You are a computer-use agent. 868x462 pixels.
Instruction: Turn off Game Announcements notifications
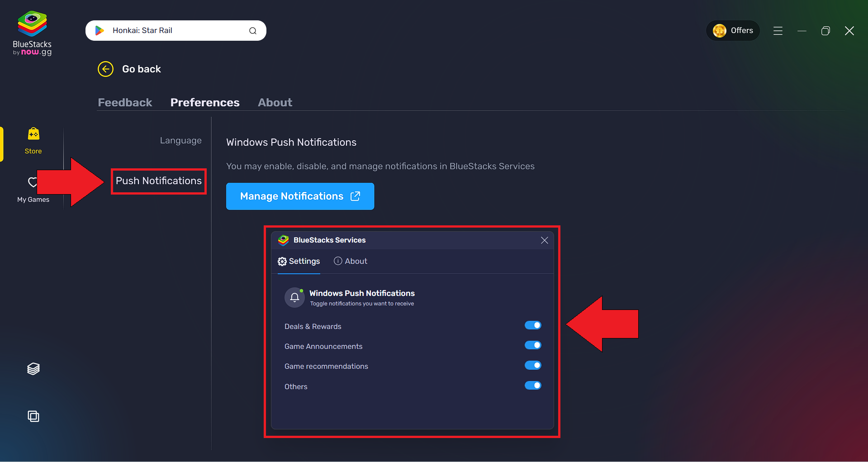[x=533, y=345]
